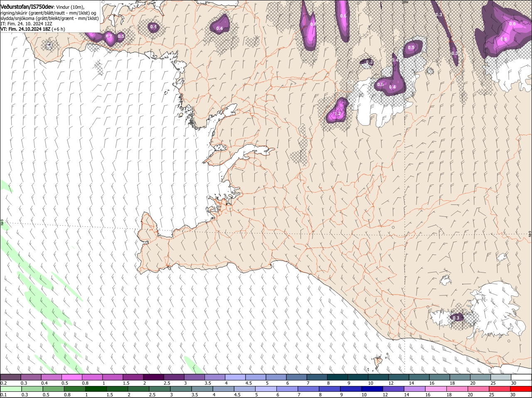Screen dimensions: 532x398
Task: Pick the light grey swatch between 25 and 30, upper row
Action: coord(501,377)
